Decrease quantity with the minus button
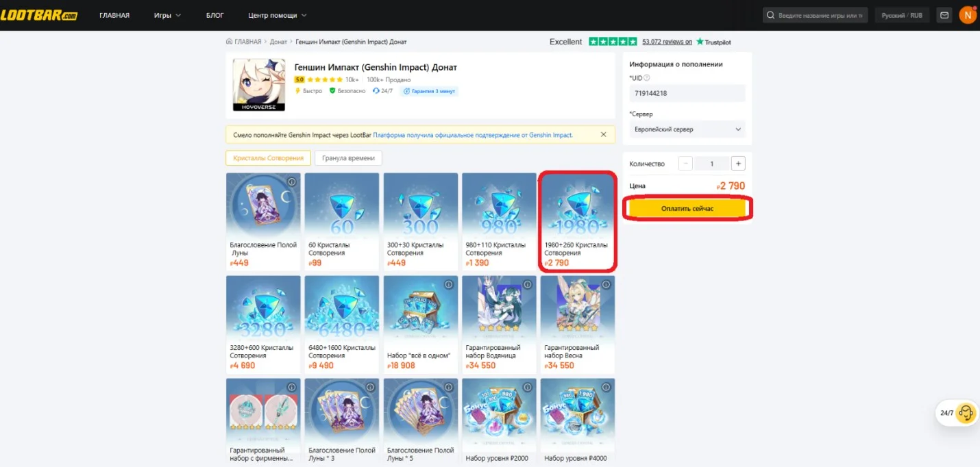This screenshot has height=467, width=980. pos(685,164)
